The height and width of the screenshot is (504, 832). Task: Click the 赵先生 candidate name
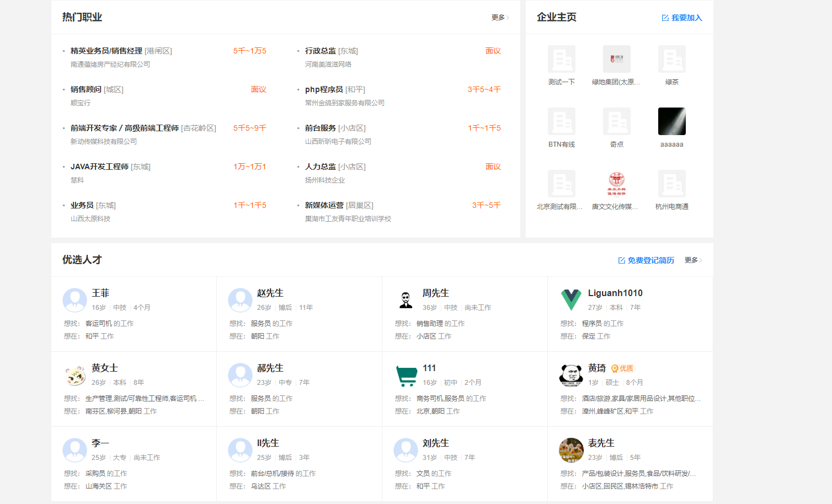[x=270, y=293]
